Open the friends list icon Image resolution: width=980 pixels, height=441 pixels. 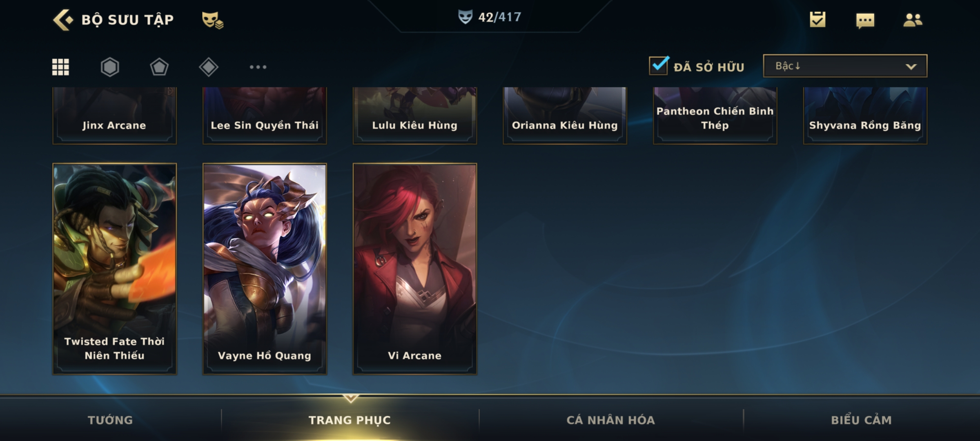[913, 20]
